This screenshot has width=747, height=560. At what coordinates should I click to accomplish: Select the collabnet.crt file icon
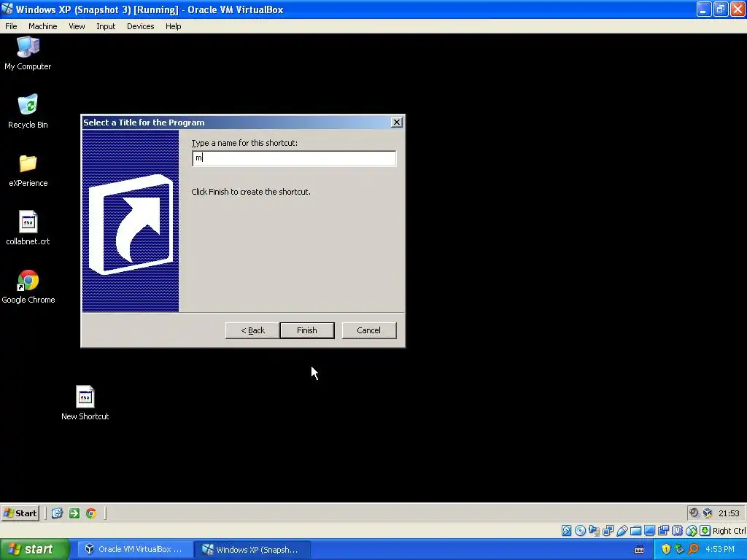click(x=28, y=228)
